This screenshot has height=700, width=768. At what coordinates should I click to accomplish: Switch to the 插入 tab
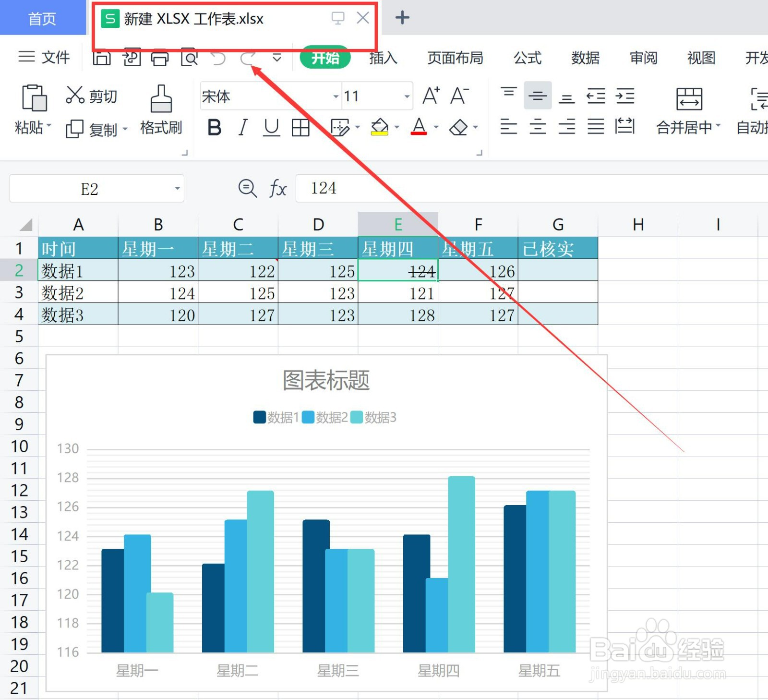coord(383,58)
